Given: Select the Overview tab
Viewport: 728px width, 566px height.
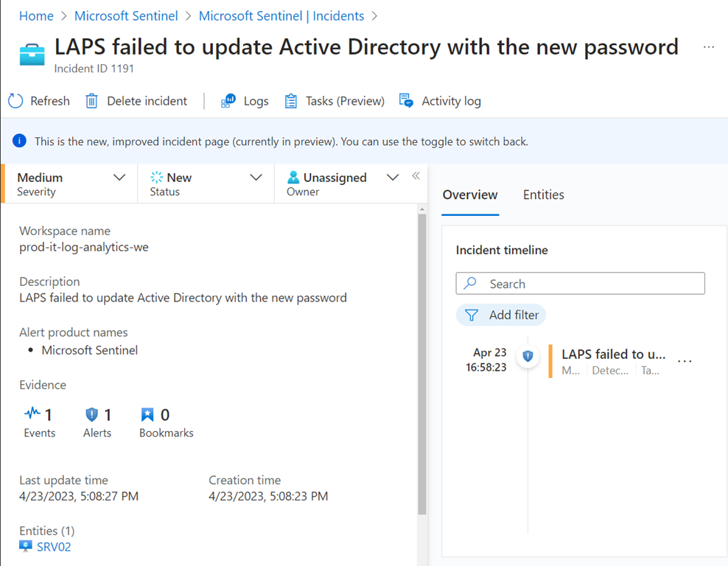Looking at the screenshot, I should tap(469, 195).
